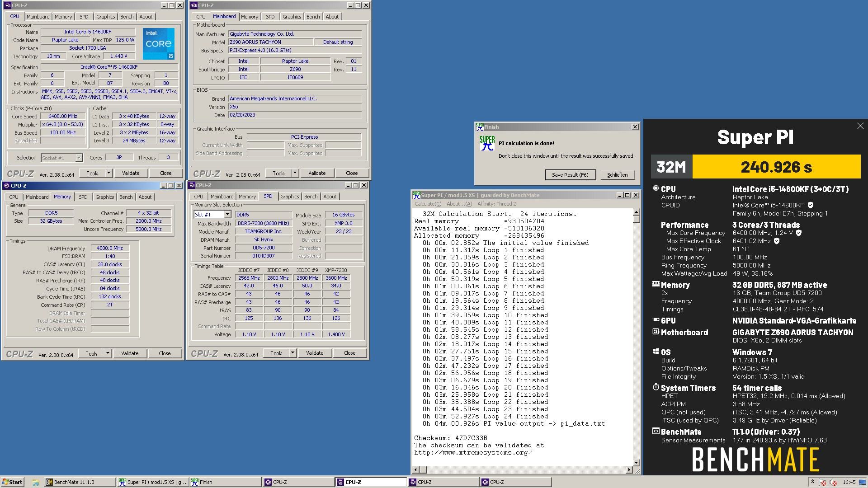Click the highlighted CPU-Z taskbar button
Screen dimensions: 868x488
point(371,482)
